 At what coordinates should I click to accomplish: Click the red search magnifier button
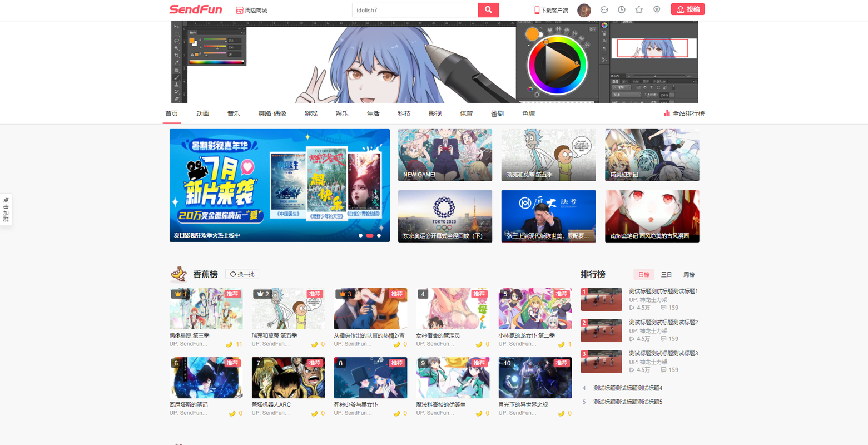pyautogui.click(x=488, y=10)
